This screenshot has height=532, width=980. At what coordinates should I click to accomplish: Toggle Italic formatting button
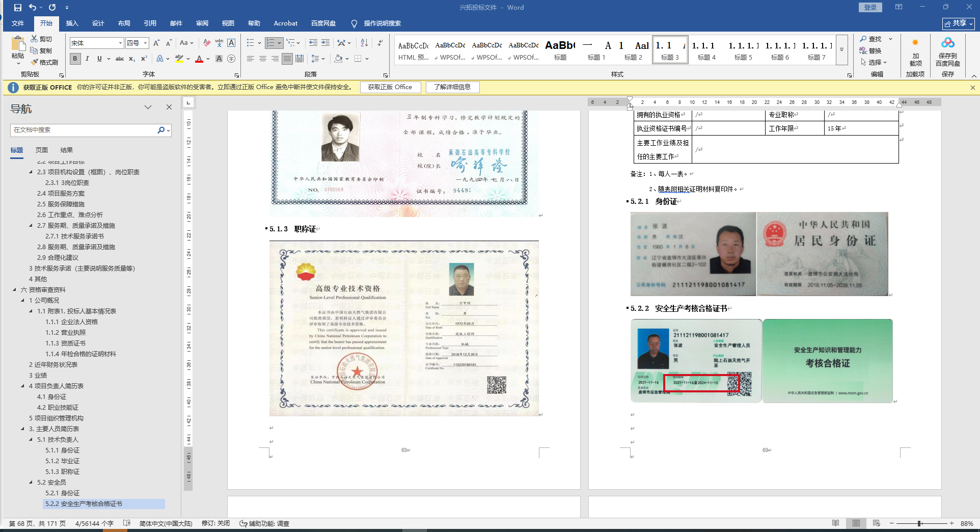click(87, 59)
